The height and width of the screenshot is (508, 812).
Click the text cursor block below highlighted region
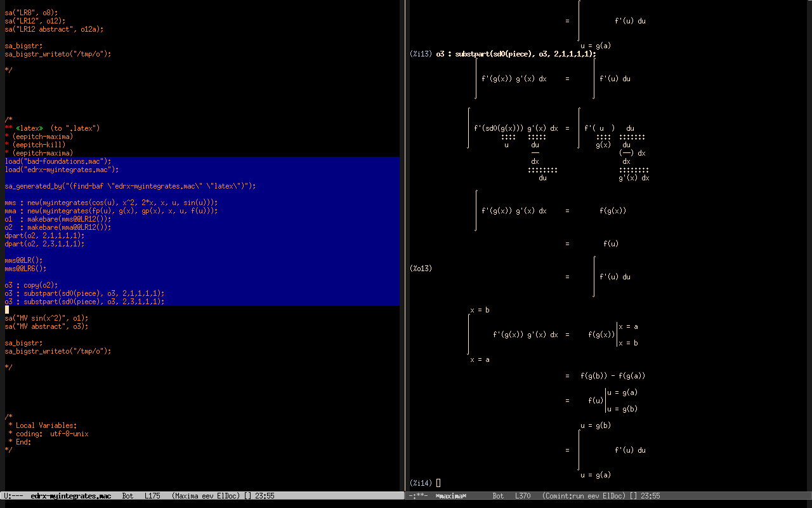(7, 310)
